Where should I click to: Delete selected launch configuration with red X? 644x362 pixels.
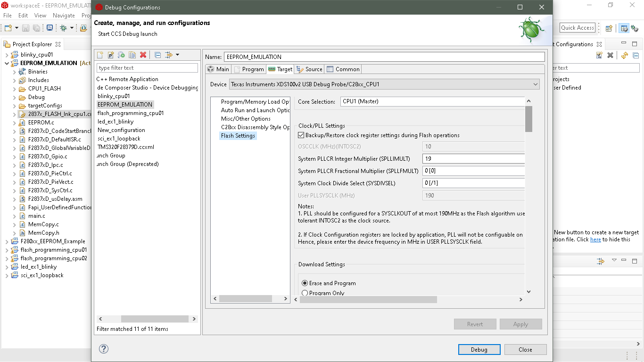coord(143,55)
